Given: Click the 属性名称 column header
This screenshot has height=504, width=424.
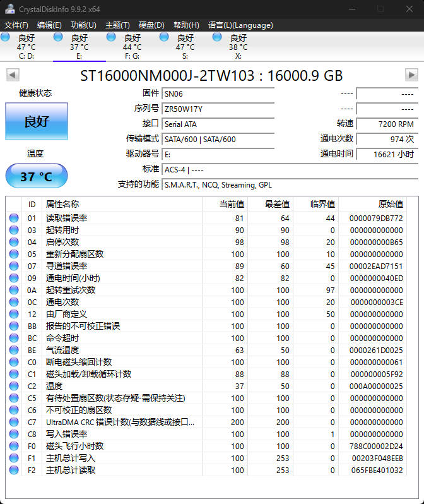Looking at the screenshot, I should click(x=122, y=205).
